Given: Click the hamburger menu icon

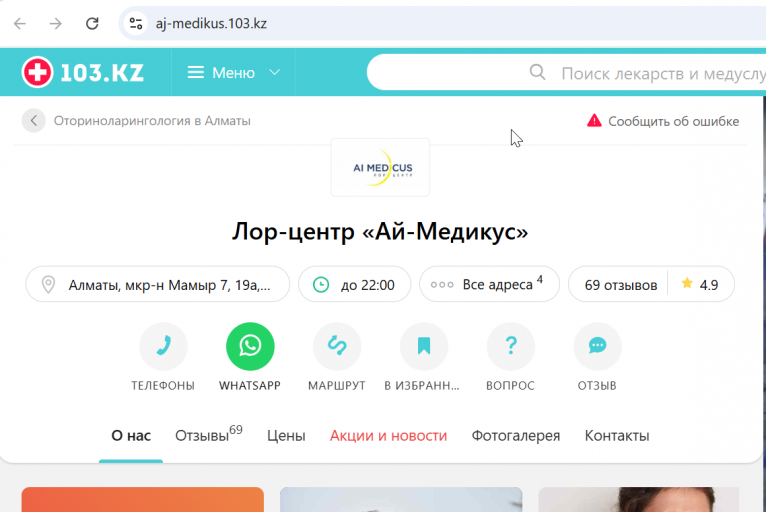Looking at the screenshot, I should point(196,73).
